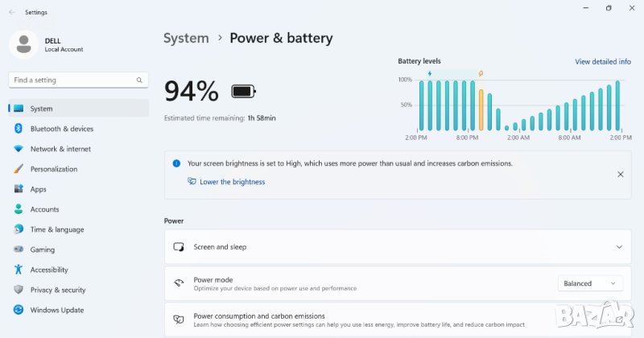
Task: Dismiss the screen brightness notice
Action: pos(620,174)
